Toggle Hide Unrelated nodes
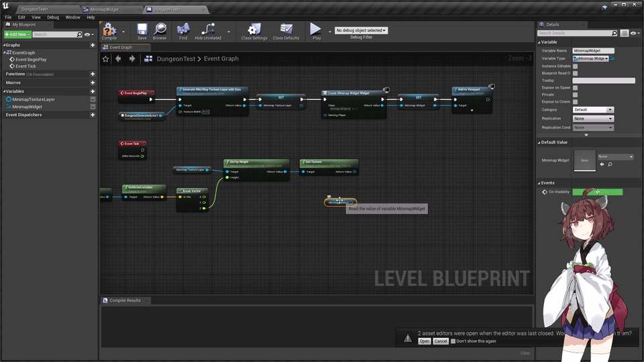 (207, 30)
